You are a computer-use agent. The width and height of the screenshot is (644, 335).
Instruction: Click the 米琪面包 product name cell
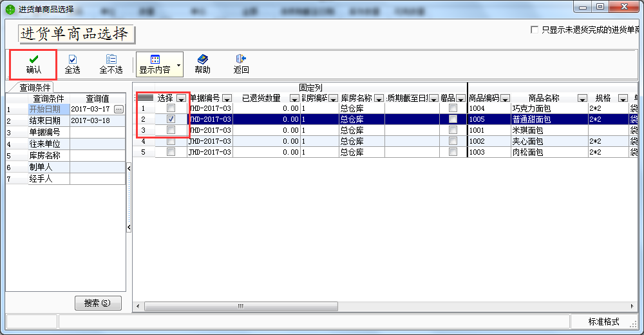click(549, 130)
